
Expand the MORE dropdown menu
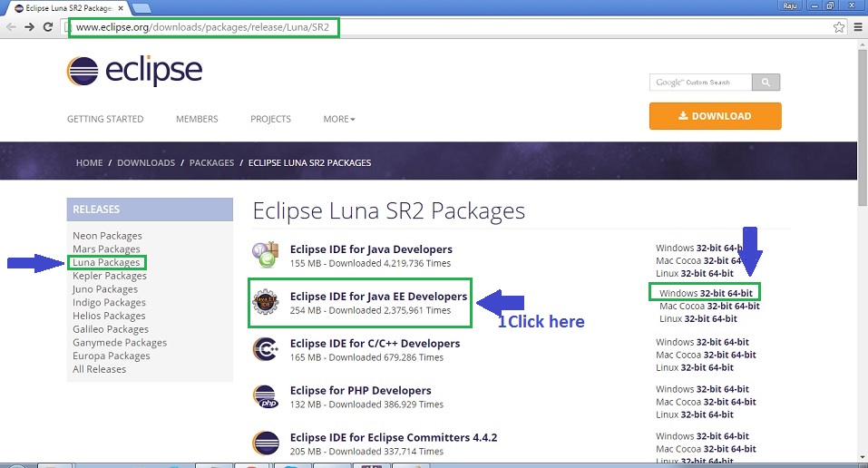click(x=339, y=119)
